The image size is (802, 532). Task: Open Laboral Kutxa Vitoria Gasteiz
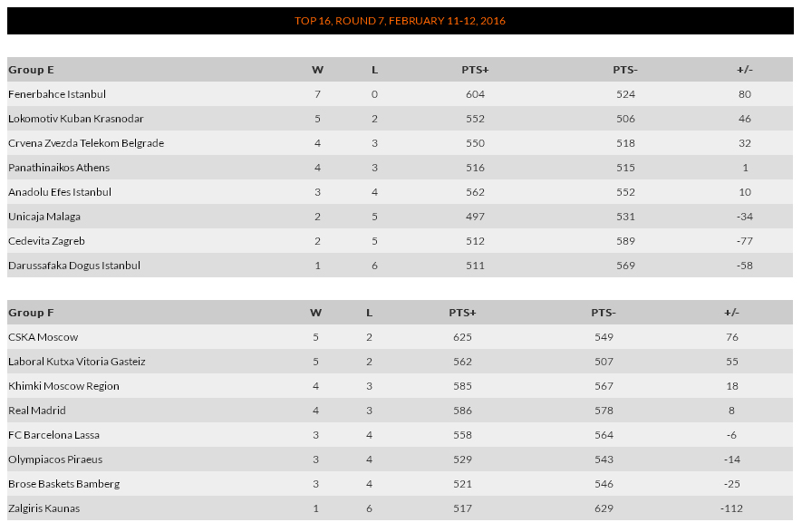tap(77, 362)
